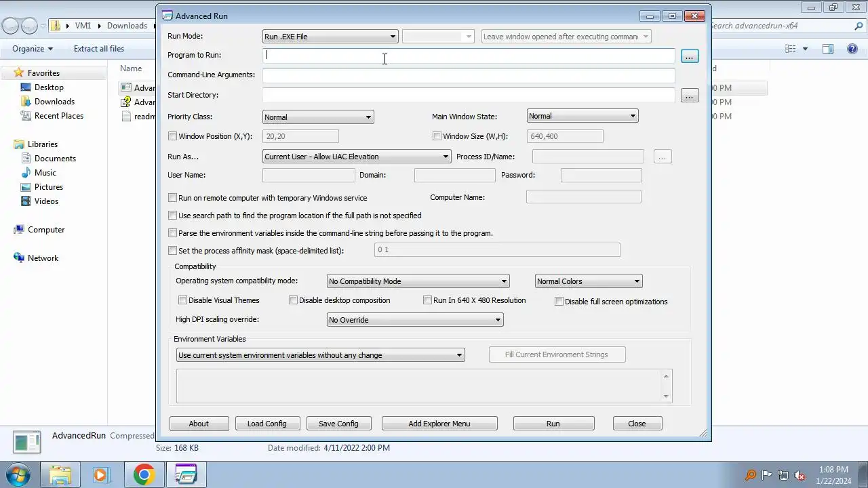868x488 pixels.
Task: Open the Explorer Organize menu
Action: pos(33,49)
